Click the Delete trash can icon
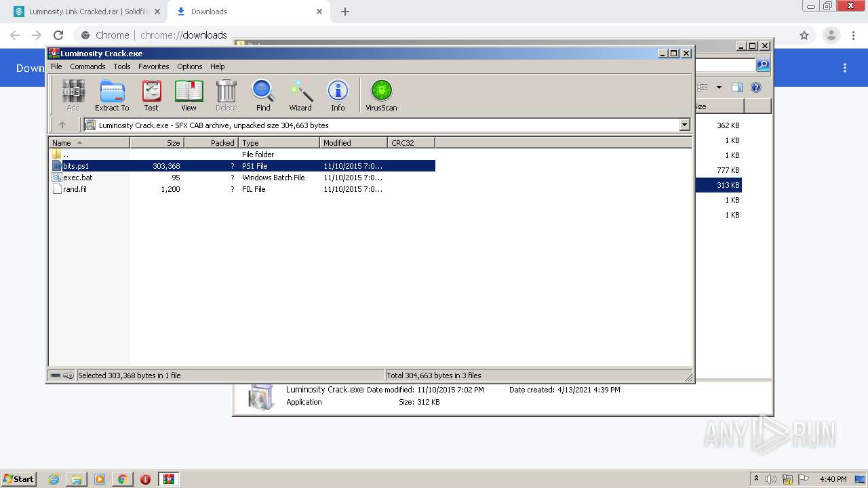This screenshot has width=868, height=488. click(226, 95)
